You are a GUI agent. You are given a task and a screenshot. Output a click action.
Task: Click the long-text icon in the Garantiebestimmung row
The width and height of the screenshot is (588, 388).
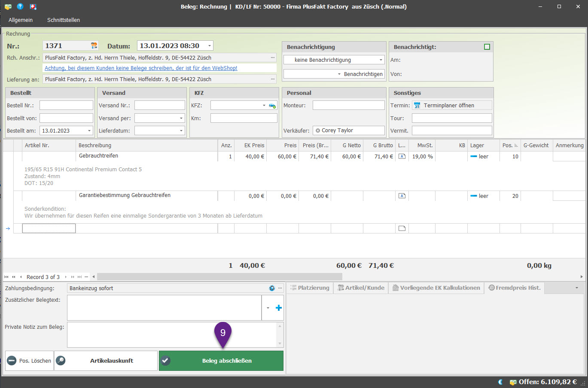[x=402, y=196]
